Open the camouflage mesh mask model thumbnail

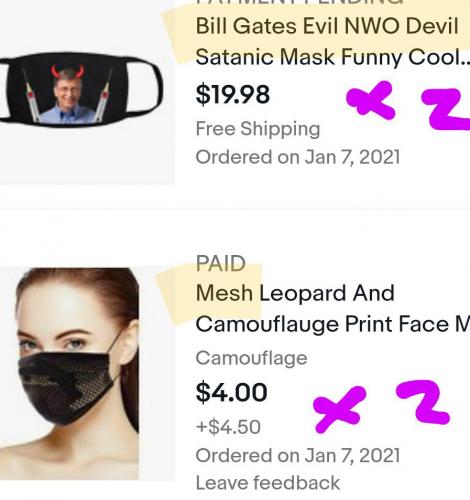pyautogui.click(x=69, y=374)
